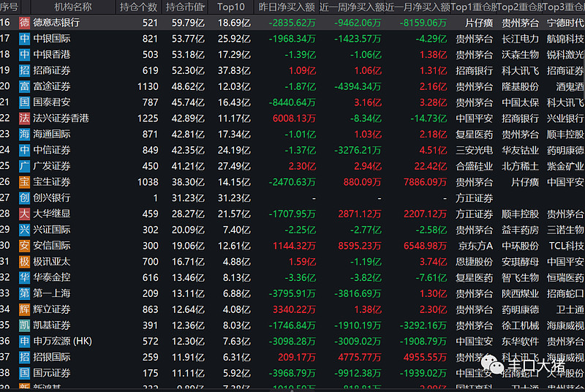This screenshot has height=392, width=585.
Task: Click the 大华继显 red logo icon
Action: [x=25, y=214]
